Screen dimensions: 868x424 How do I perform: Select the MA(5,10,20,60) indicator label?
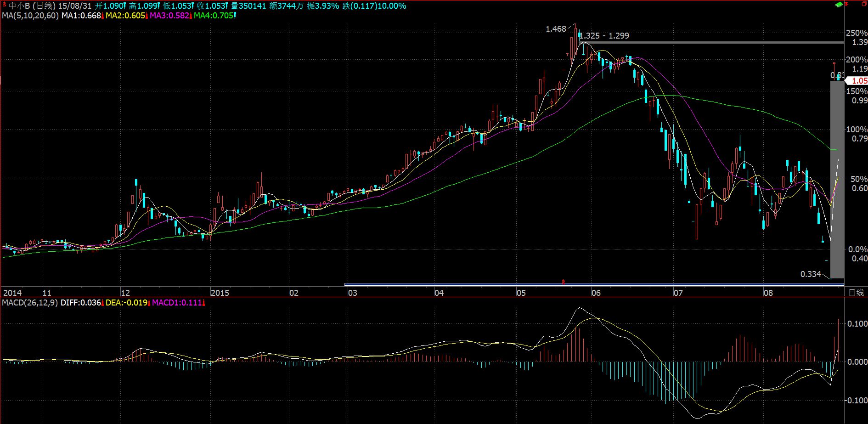30,16
